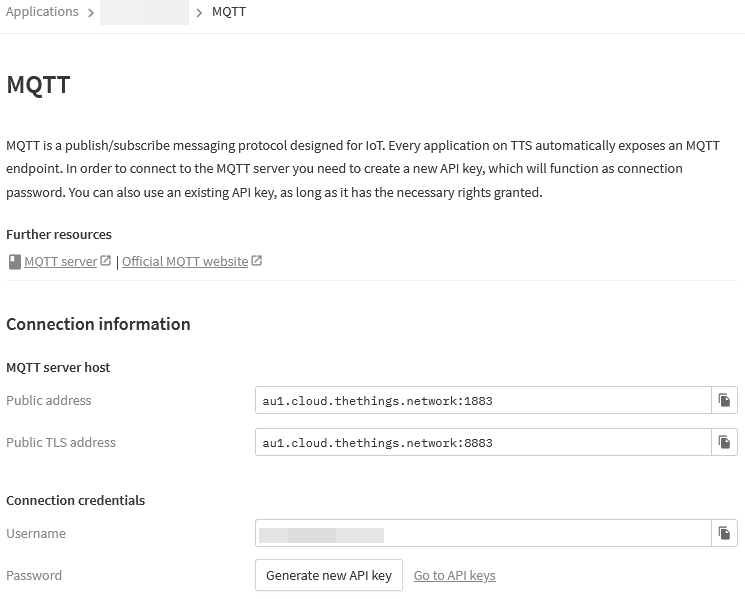Select the MQTT breadcrumb item

pyautogui.click(x=229, y=11)
